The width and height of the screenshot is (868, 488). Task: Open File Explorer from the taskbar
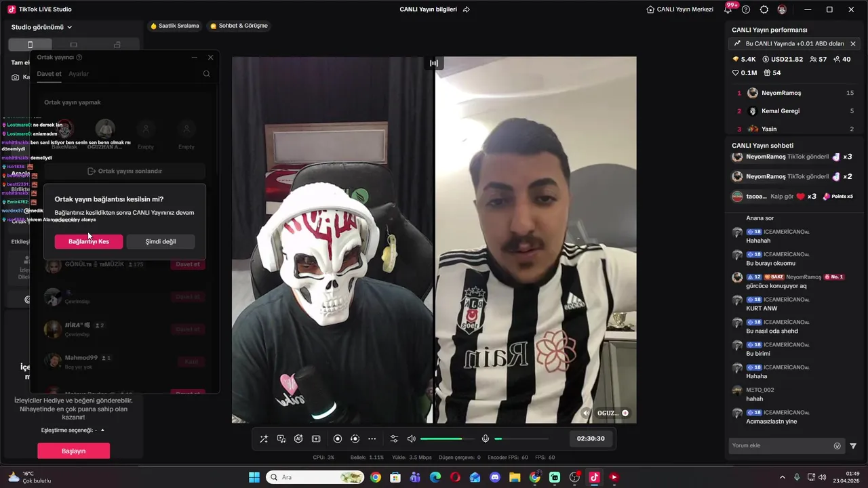click(515, 477)
